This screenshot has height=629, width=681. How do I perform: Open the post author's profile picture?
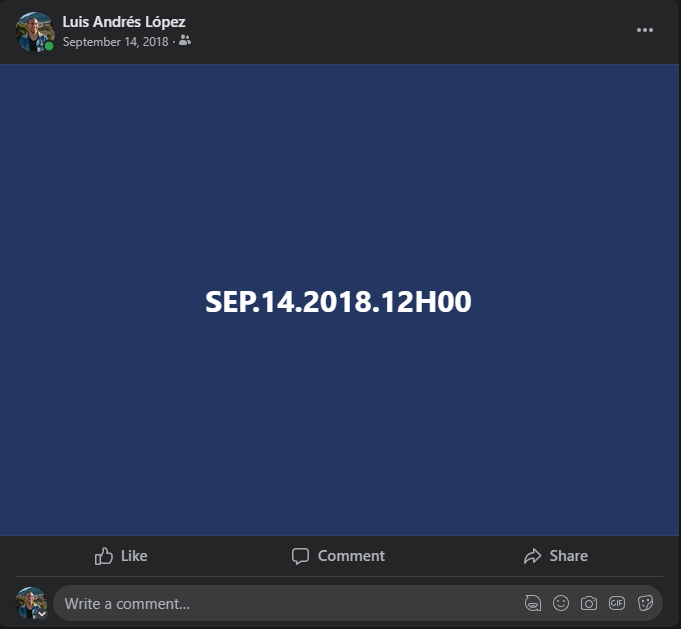point(35,32)
